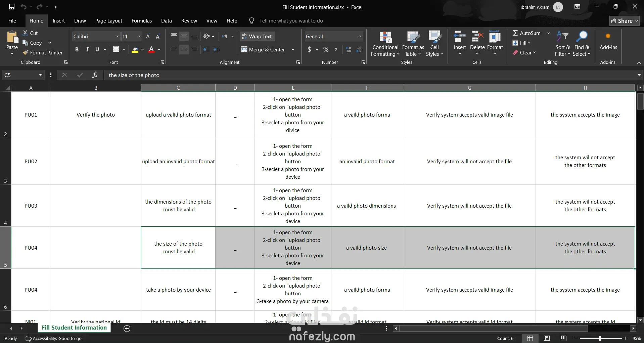Open the Clear dropdown in Editing
The height and width of the screenshot is (343, 644).
(x=524, y=52)
